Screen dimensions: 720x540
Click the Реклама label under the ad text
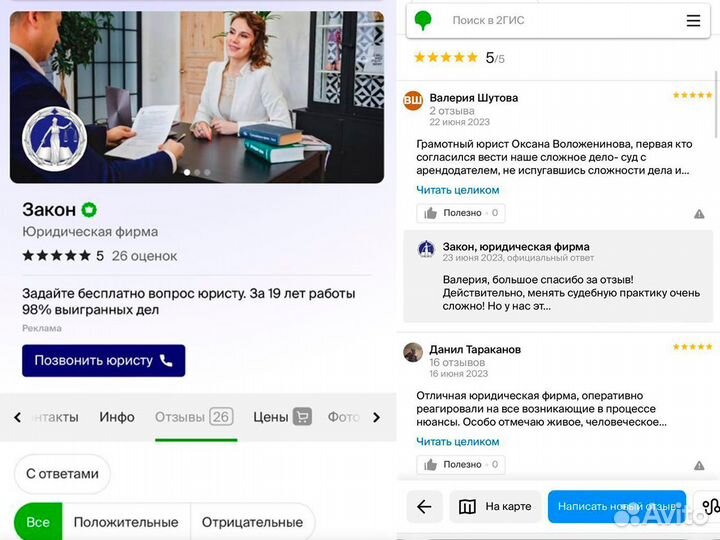click(42, 328)
